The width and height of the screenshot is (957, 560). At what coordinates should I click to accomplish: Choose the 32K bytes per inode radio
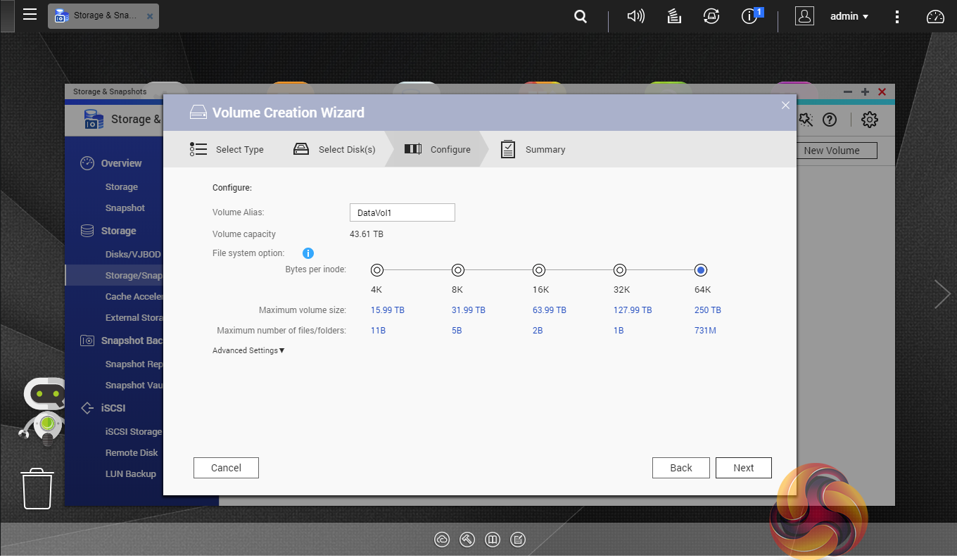tap(620, 270)
